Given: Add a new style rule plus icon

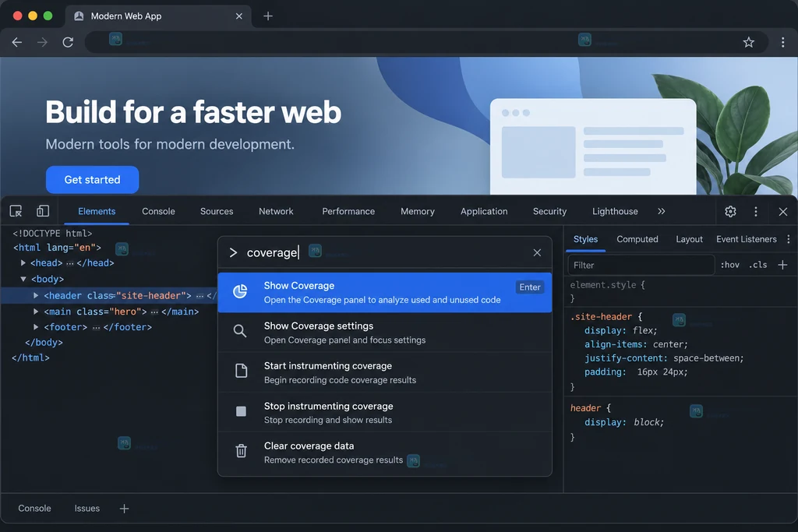Looking at the screenshot, I should pyautogui.click(x=782, y=265).
